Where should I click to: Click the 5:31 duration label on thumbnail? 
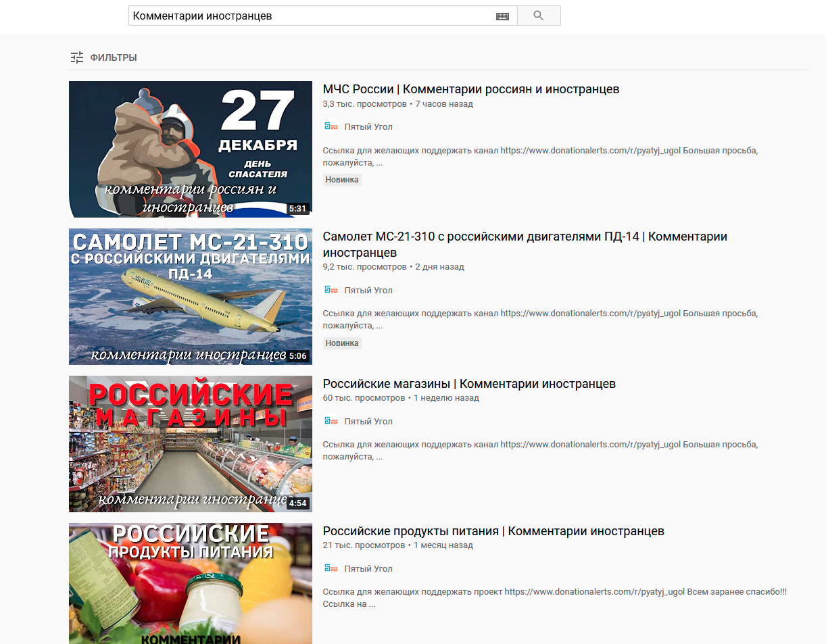point(298,209)
